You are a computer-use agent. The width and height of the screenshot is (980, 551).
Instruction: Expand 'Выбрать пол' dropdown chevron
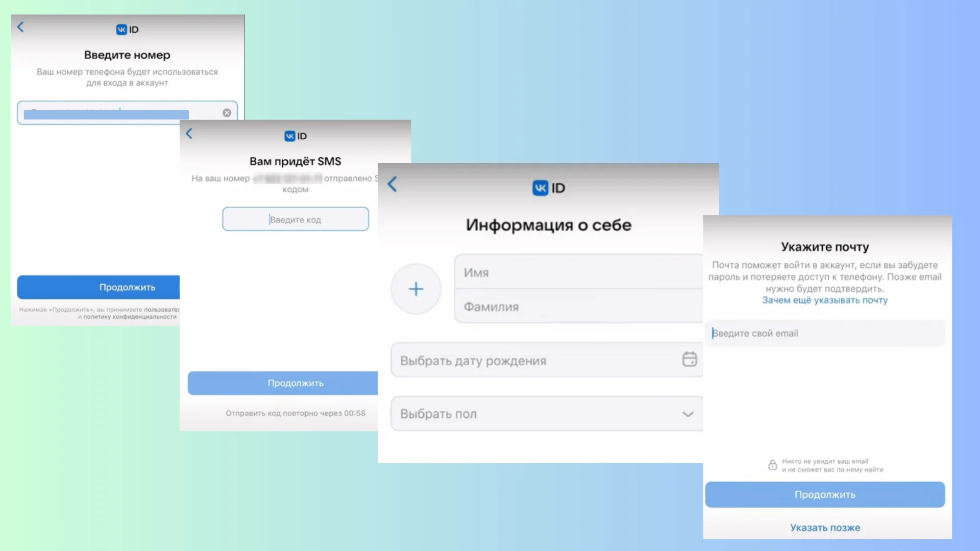click(x=688, y=414)
